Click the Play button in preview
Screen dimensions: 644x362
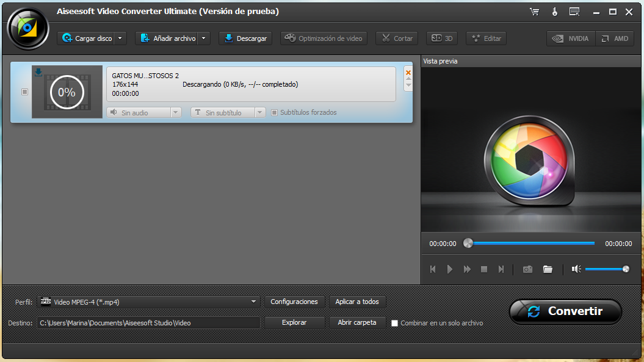(x=450, y=269)
